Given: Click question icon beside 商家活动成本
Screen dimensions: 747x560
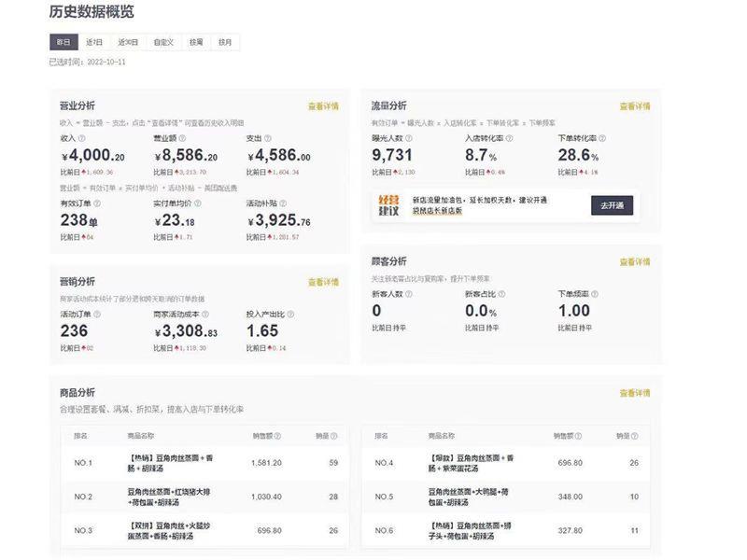Looking at the screenshot, I should click(x=205, y=315).
